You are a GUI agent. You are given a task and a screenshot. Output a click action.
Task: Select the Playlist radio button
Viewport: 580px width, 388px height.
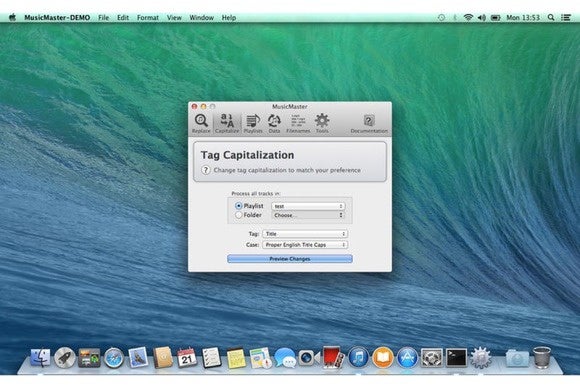click(x=239, y=206)
